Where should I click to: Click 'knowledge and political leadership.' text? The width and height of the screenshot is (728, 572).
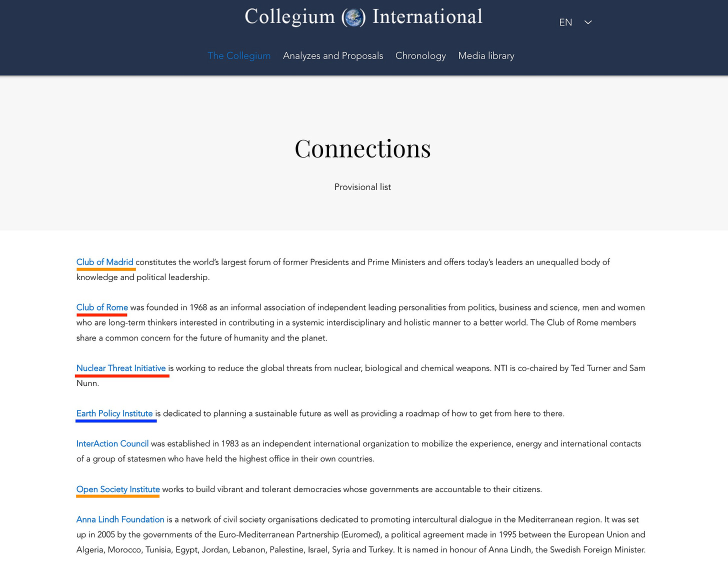(143, 277)
